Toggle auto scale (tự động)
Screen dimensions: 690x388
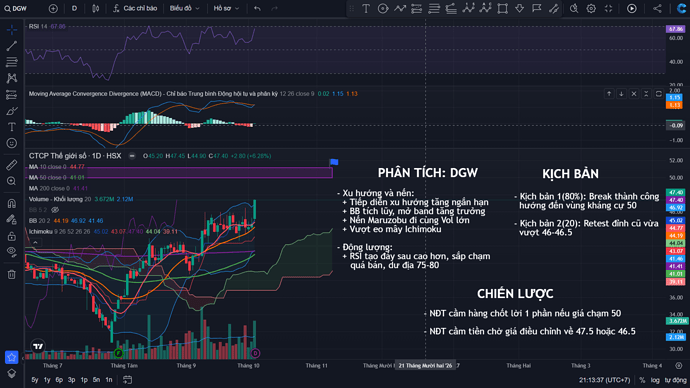pyautogui.click(x=675, y=380)
